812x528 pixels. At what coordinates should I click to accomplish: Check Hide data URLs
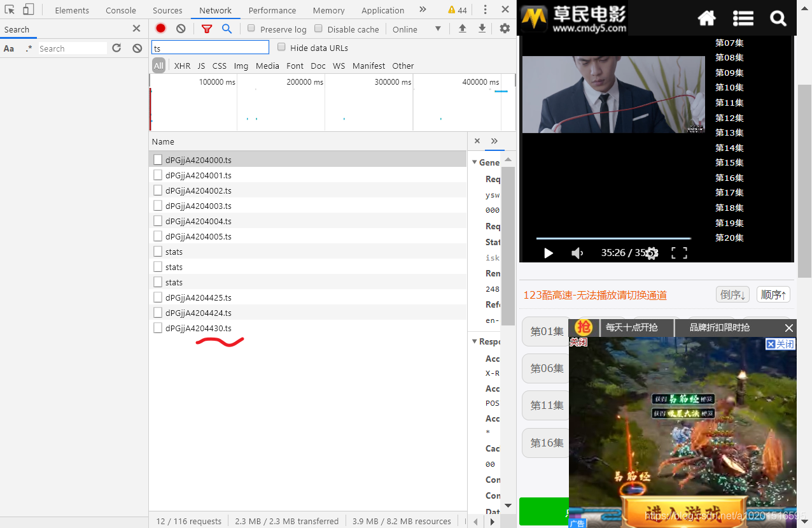281,47
